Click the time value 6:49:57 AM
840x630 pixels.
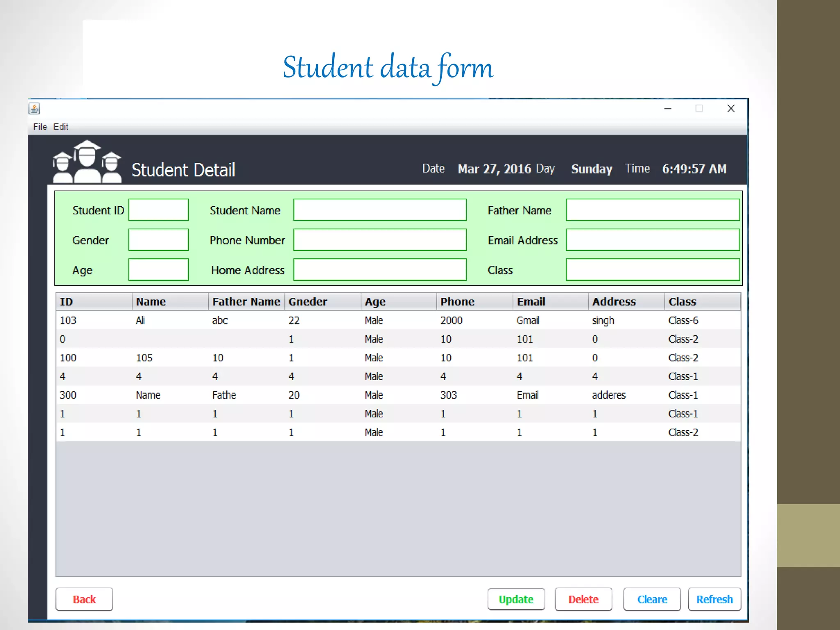pos(694,169)
